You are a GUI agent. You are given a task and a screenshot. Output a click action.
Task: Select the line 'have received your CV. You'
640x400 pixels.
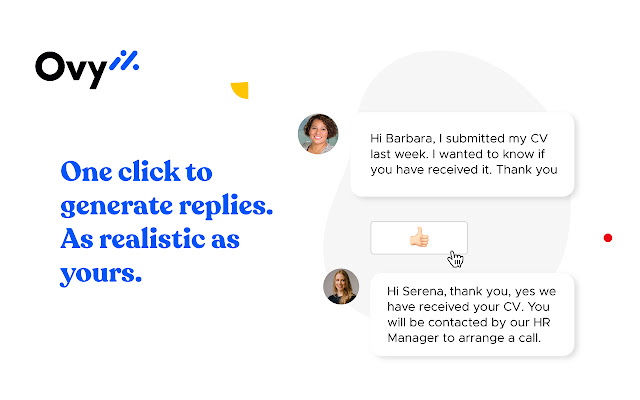point(468,307)
